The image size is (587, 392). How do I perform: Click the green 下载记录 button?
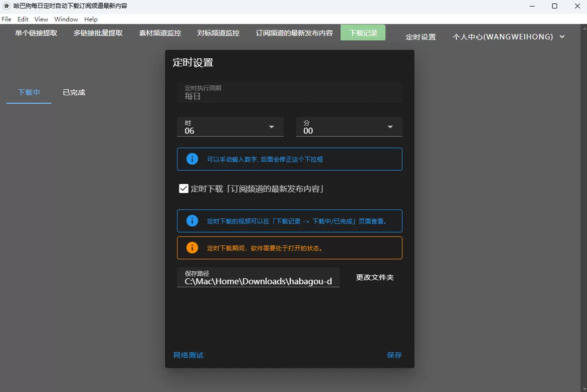coord(363,32)
